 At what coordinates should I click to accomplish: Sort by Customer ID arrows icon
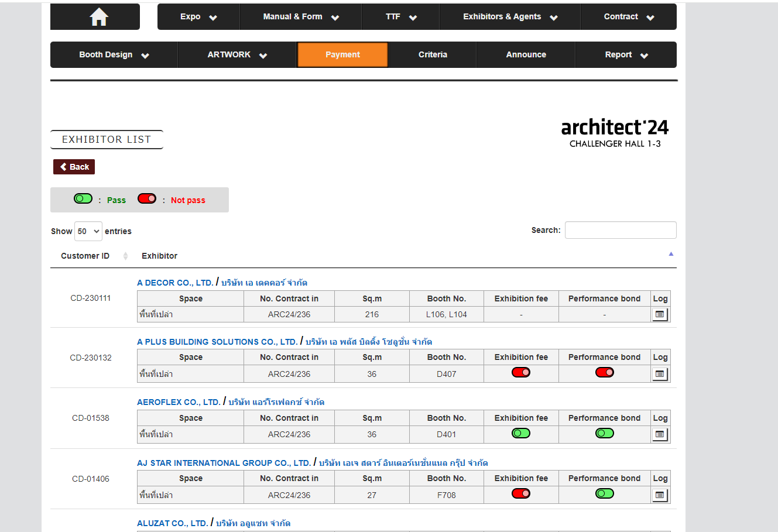tap(125, 256)
